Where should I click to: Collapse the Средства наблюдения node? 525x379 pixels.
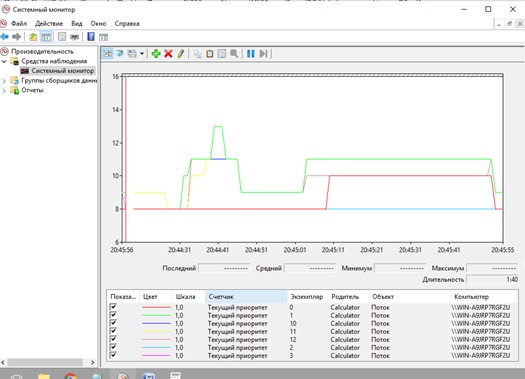tap(4, 61)
